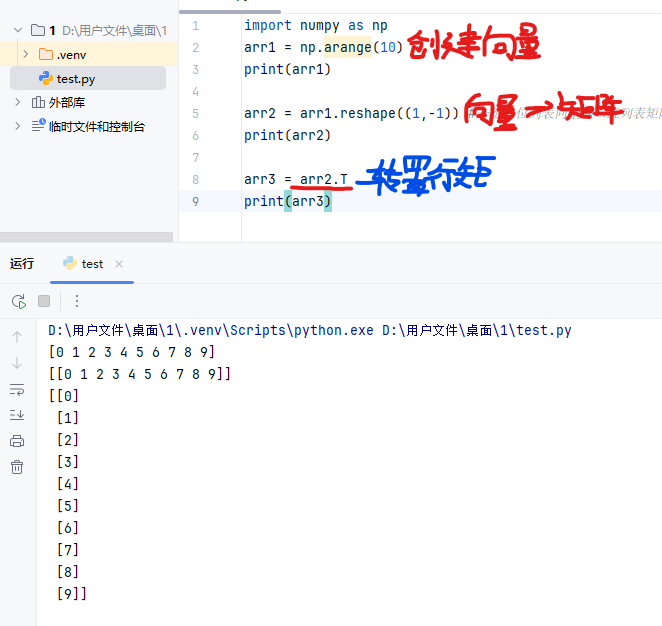Click the project panel horizontal scrollbar

(x=86, y=237)
